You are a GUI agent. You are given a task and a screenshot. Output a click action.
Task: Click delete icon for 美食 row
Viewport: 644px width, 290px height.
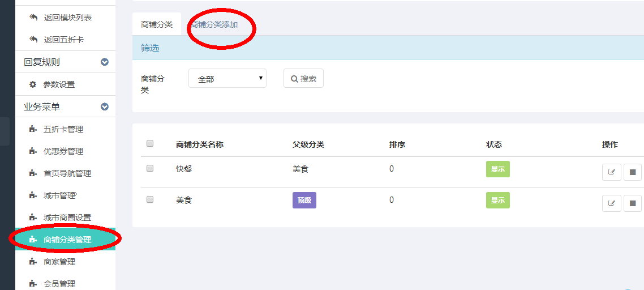pyautogui.click(x=633, y=203)
